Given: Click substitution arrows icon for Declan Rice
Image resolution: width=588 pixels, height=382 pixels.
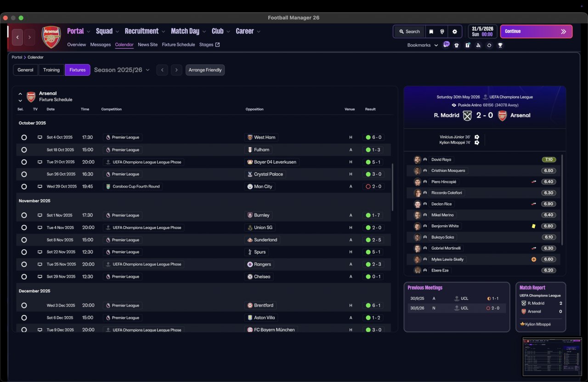Looking at the screenshot, I should [x=534, y=204].
